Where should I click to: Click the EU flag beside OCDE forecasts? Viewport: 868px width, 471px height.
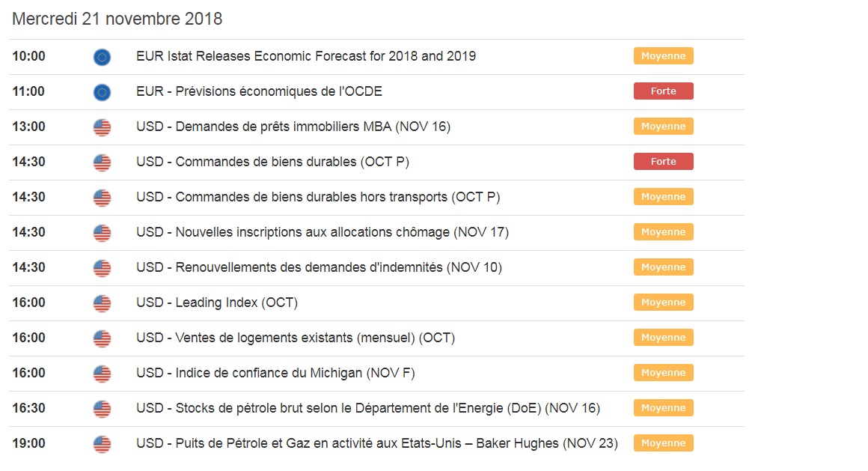[102, 92]
